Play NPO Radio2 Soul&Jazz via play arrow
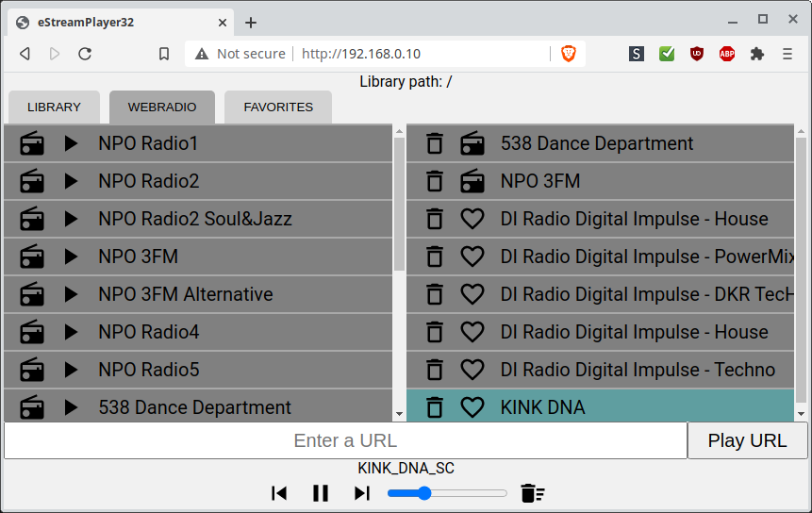Screen dimensions: 812x513 coord(71,219)
